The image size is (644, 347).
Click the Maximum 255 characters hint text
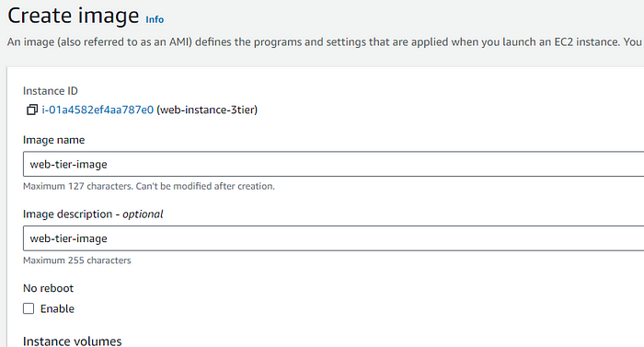click(76, 260)
